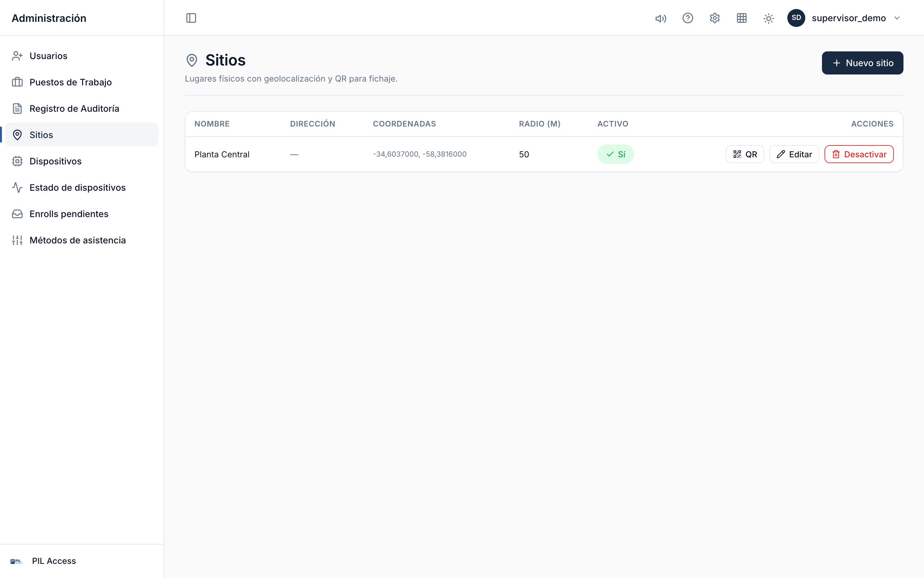Click the Lugares físicos subtitle text

[291, 79]
